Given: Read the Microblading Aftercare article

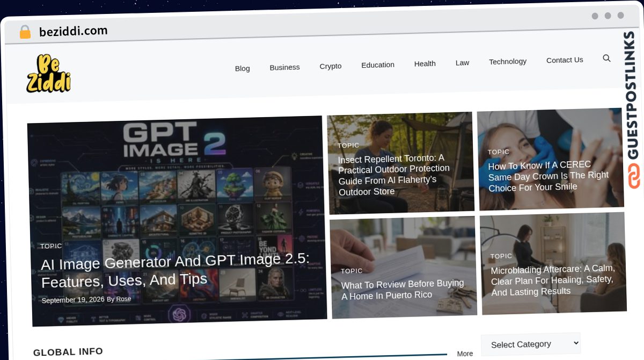Looking at the screenshot, I should coord(553,280).
